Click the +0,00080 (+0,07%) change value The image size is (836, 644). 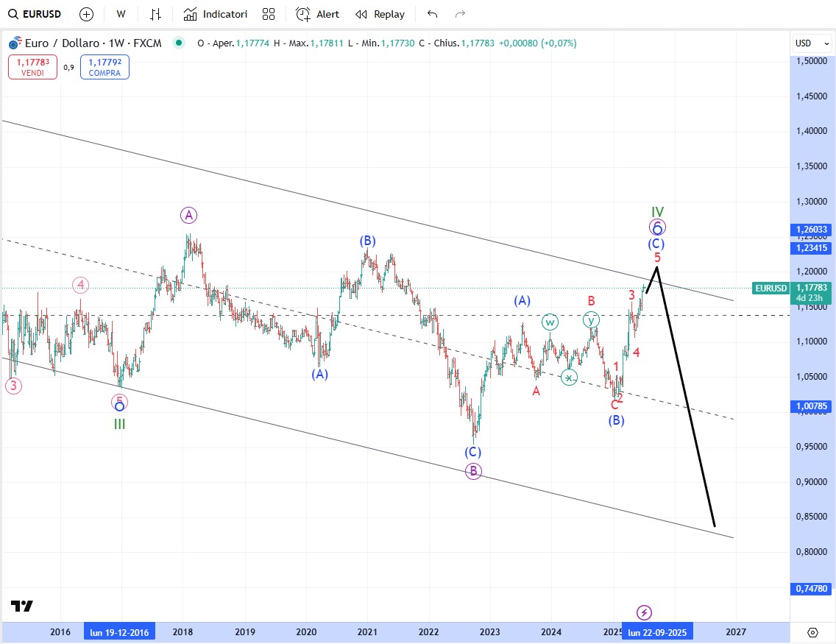[x=537, y=43]
